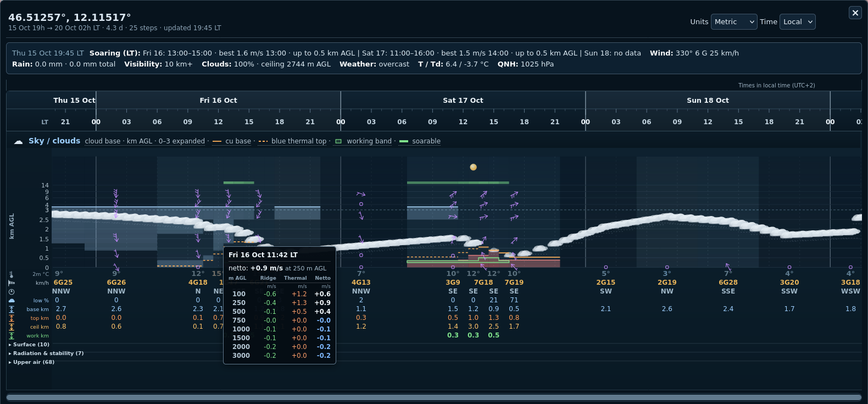Click the 12 hour tick under Fri 16 Oct

click(x=218, y=121)
